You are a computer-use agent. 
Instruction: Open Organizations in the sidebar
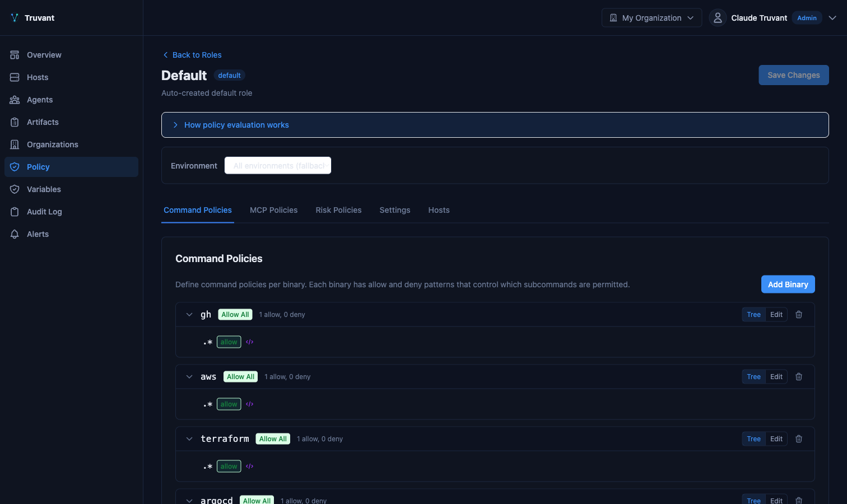[x=71, y=144]
